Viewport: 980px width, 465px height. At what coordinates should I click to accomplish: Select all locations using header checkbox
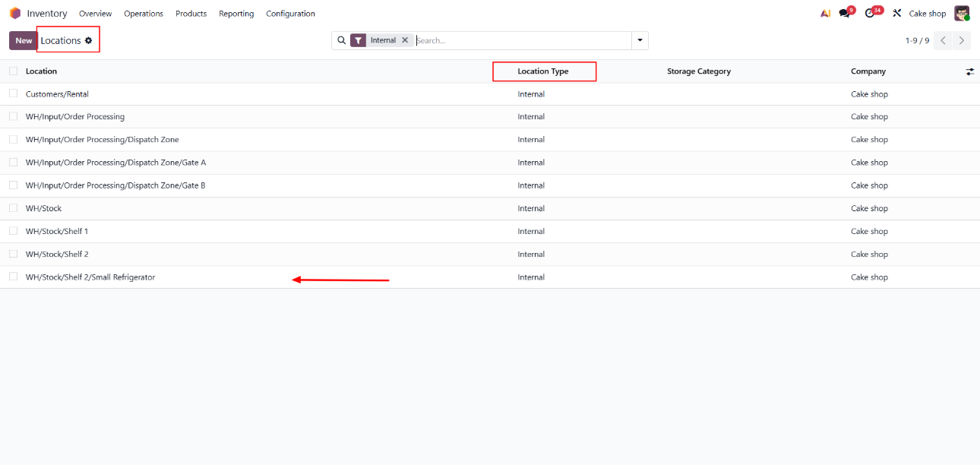tap(13, 71)
